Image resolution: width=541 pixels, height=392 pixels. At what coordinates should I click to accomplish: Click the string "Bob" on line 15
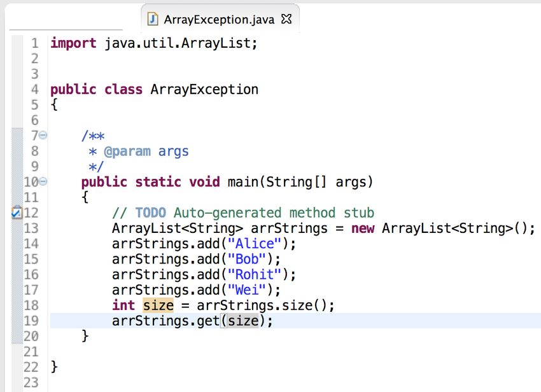pyautogui.click(x=247, y=259)
